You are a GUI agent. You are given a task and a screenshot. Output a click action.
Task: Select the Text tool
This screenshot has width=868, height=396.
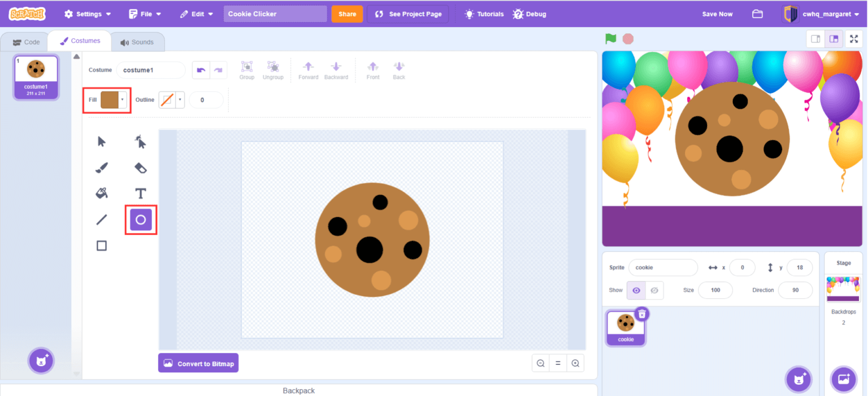click(x=141, y=193)
